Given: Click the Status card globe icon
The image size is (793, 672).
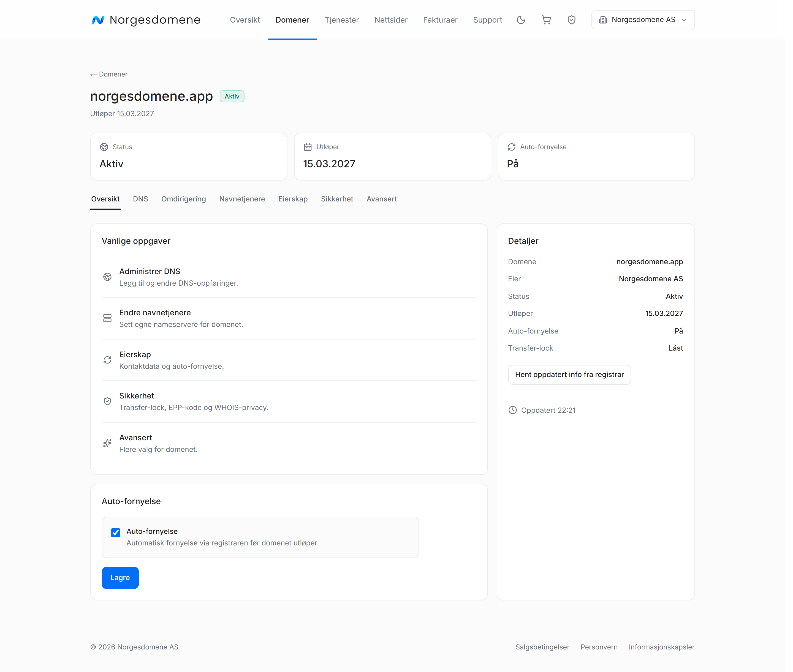Looking at the screenshot, I should 104,147.
